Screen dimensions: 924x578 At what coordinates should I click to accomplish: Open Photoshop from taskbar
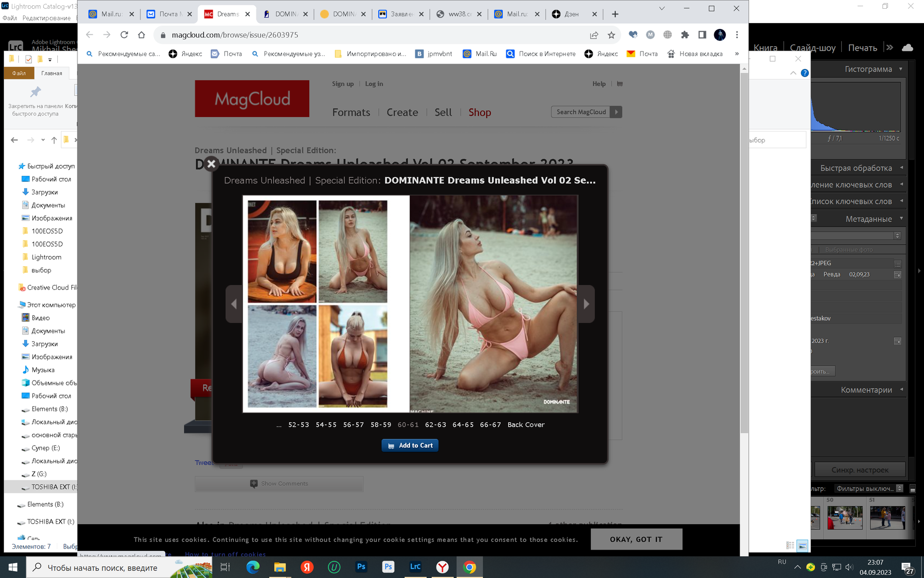(361, 567)
